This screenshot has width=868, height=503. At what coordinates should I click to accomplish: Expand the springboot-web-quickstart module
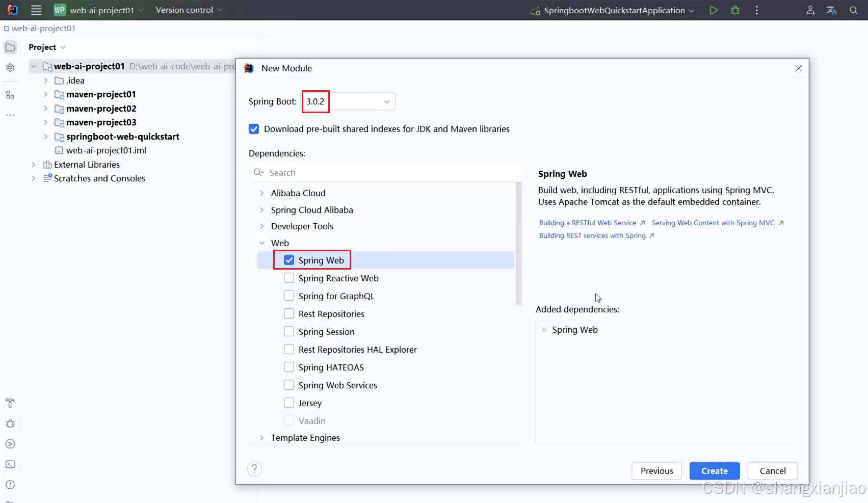(45, 137)
